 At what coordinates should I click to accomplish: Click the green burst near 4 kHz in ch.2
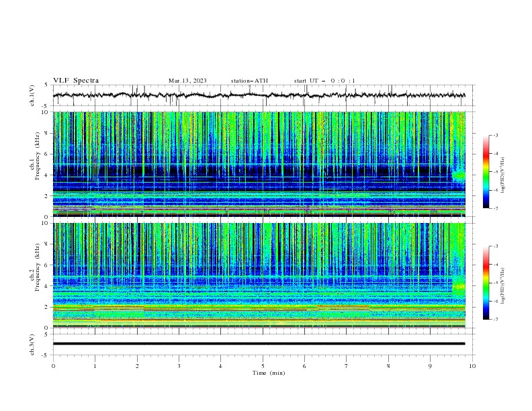tap(459, 286)
